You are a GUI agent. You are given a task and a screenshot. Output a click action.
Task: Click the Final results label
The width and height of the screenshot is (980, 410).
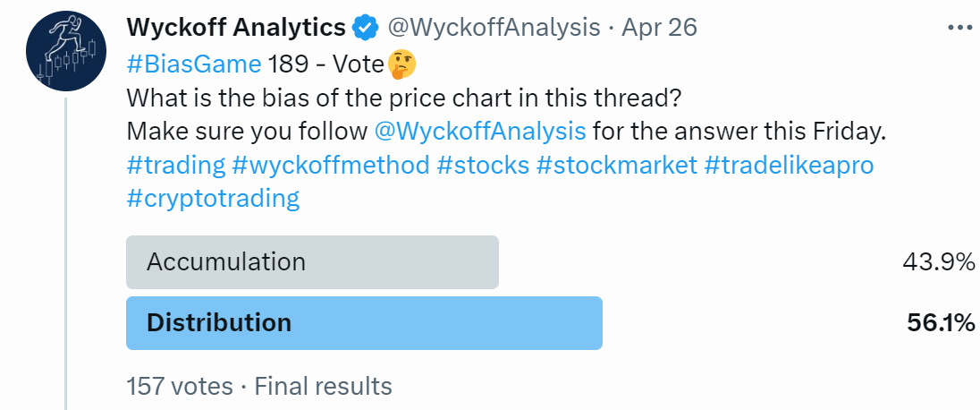324,386
